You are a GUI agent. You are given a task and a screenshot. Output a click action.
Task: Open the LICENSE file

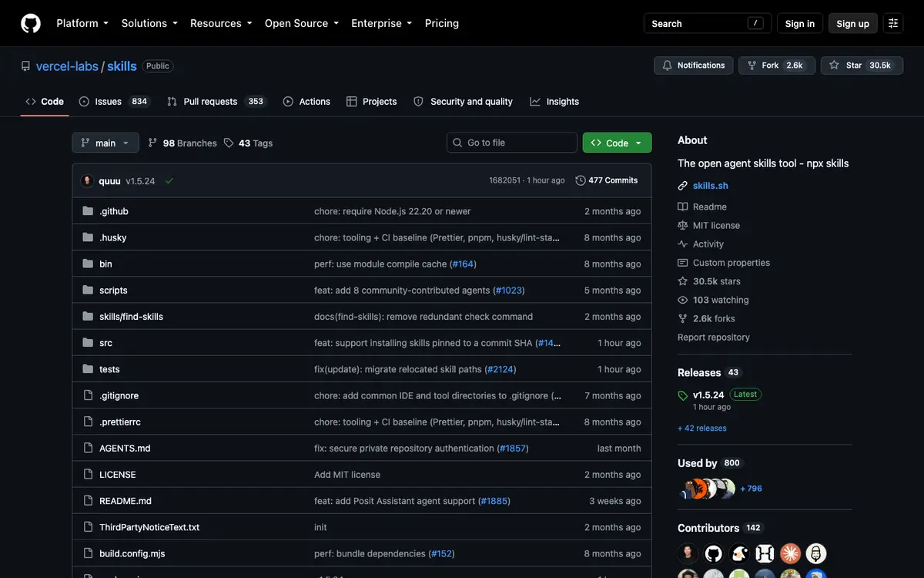pos(118,475)
